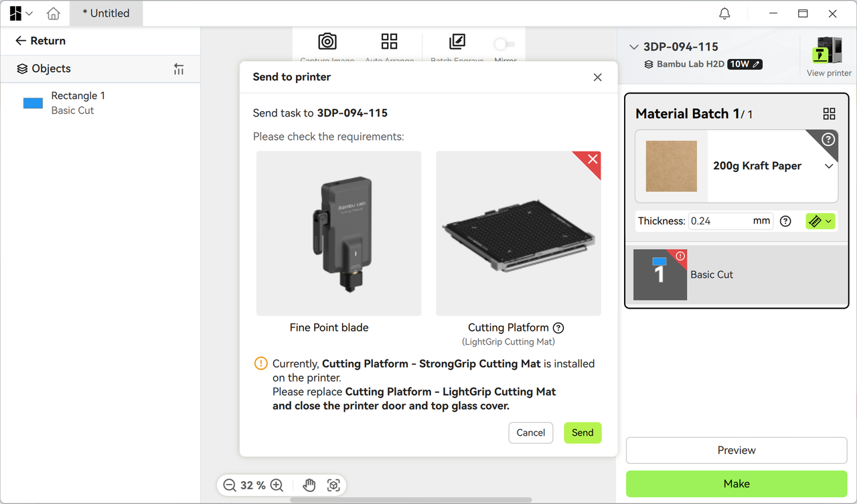Click the Batch Engrave icon
Screen dimensions: 857x504
pyautogui.click(x=457, y=41)
